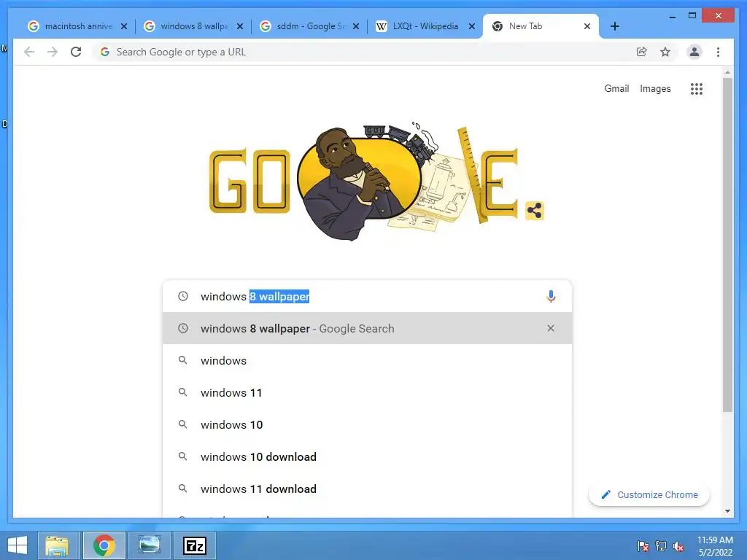Viewport: 747px width, 560px height.
Task: Open the Chrome profile avatar
Action: pos(694,52)
